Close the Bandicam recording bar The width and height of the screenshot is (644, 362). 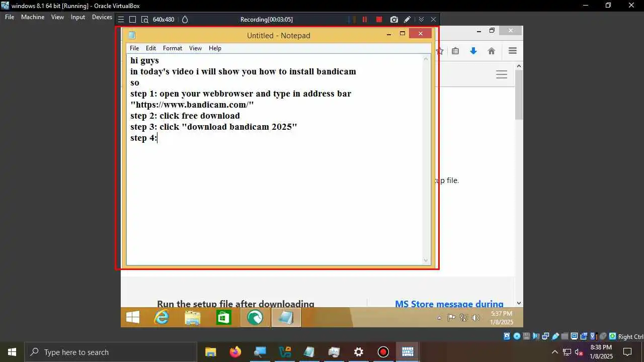tap(433, 20)
